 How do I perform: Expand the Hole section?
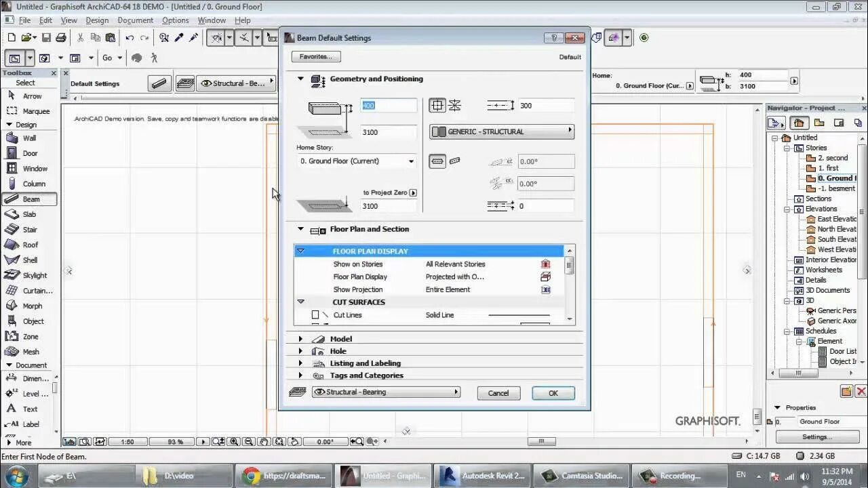point(300,351)
